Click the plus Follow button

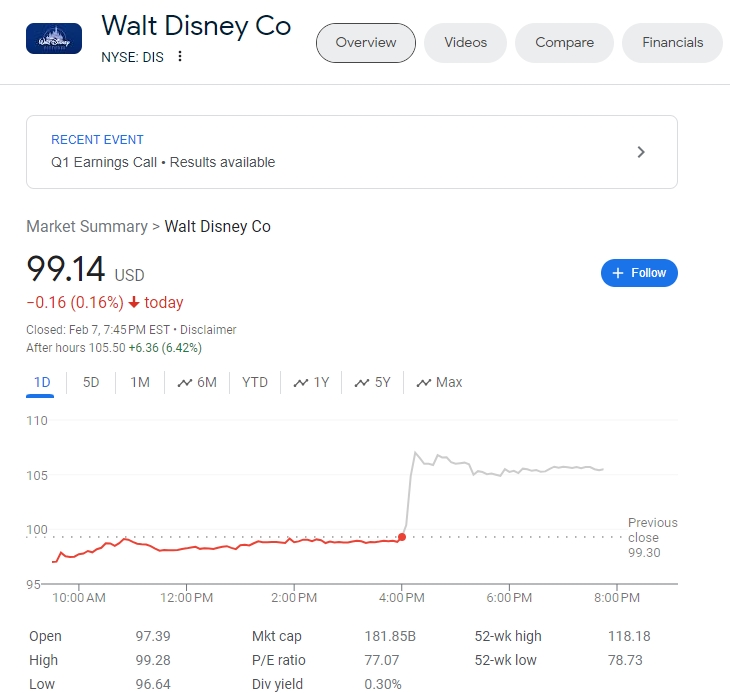pos(639,273)
